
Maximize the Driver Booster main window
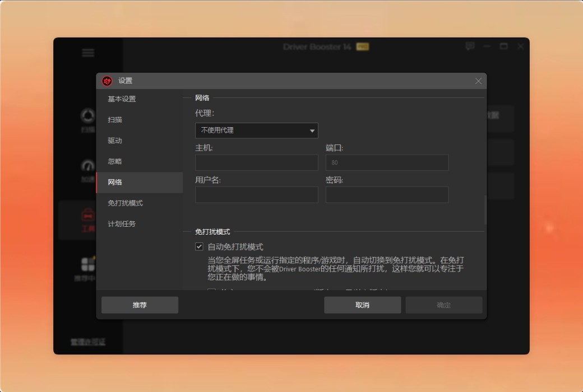pos(504,46)
